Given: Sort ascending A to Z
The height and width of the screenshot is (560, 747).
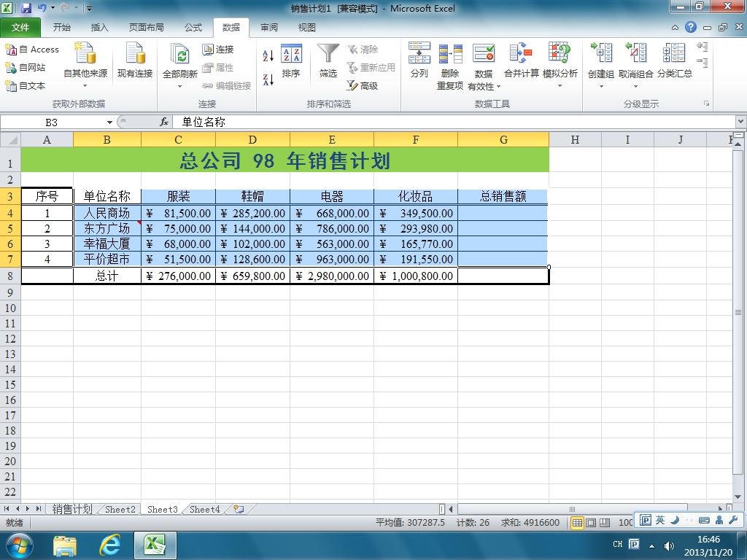Looking at the screenshot, I should [268, 55].
